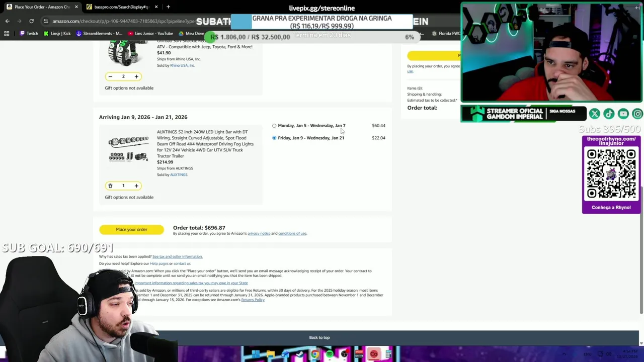The height and width of the screenshot is (362, 644).
Task: Click the Order total: $696.87 text
Action: (199, 228)
